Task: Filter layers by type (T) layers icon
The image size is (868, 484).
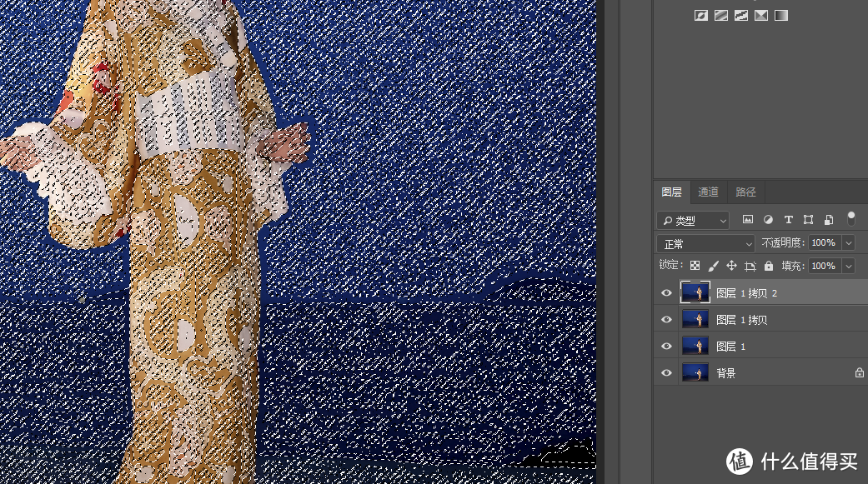Action: click(x=788, y=220)
